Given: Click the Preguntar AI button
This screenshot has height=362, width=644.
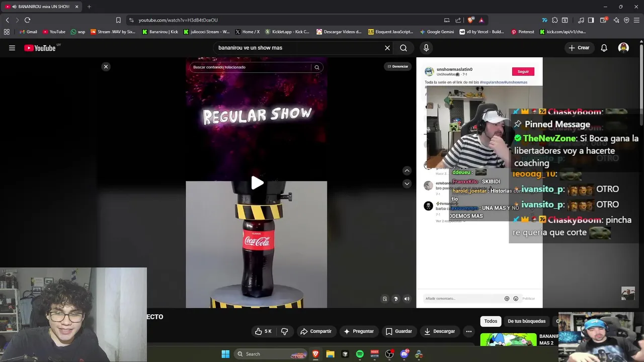Looking at the screenshot, I should coord(358,331).
